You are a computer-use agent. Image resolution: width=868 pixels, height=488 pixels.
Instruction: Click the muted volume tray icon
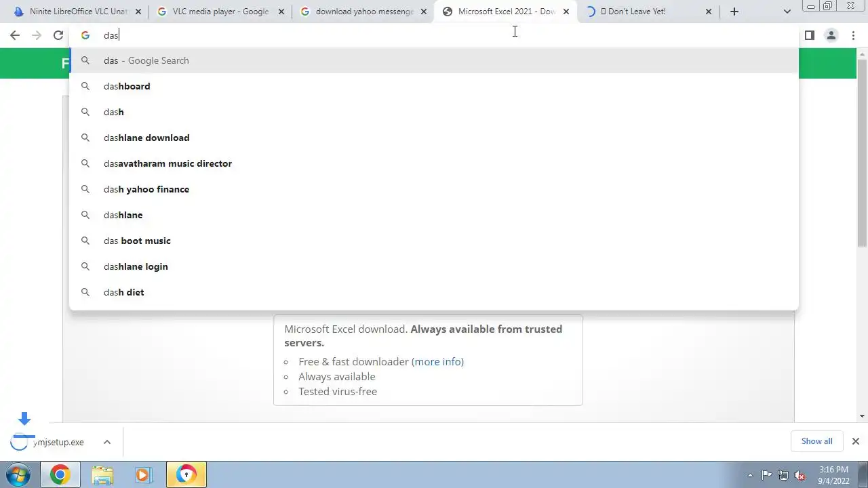point(800,475)
